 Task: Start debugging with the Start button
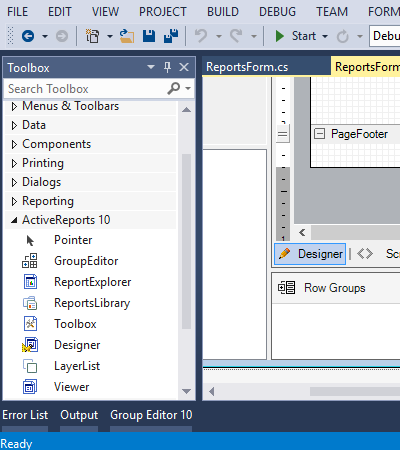(296, 36)
